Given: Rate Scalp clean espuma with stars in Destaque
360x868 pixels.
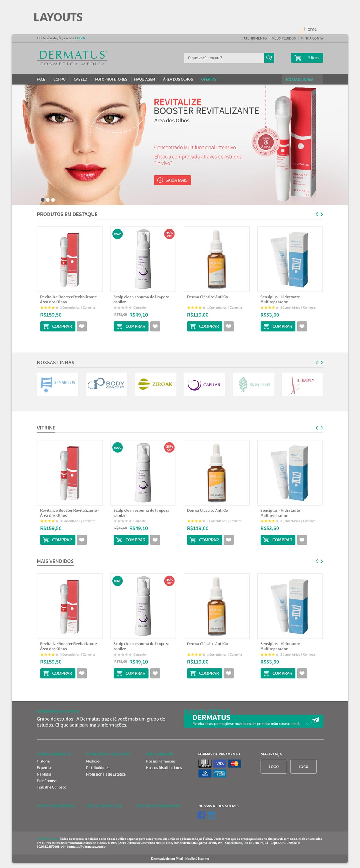Looking at the screenshot, I should (123, 308).
